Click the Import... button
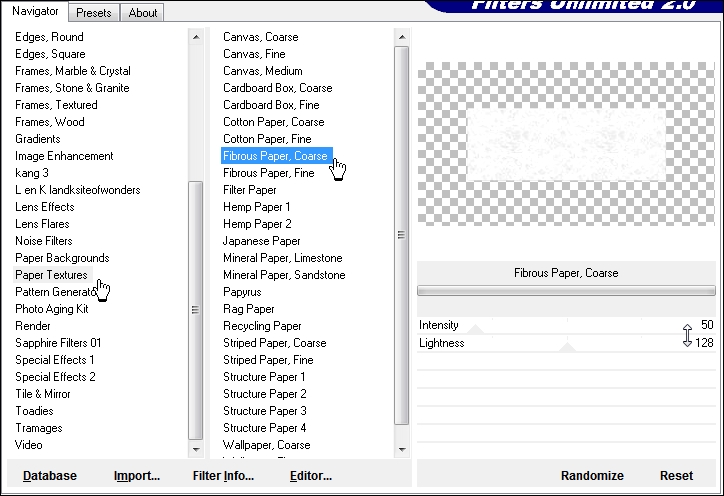 [x=137, y=476]
